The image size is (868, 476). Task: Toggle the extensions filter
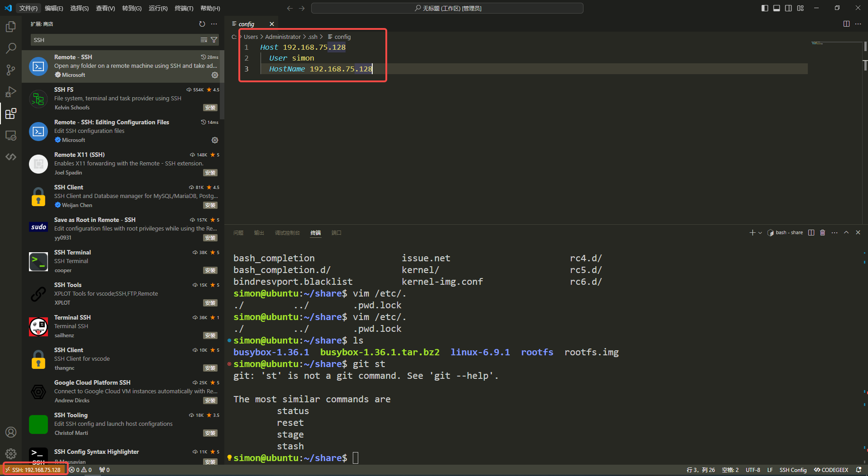(213, 40)
